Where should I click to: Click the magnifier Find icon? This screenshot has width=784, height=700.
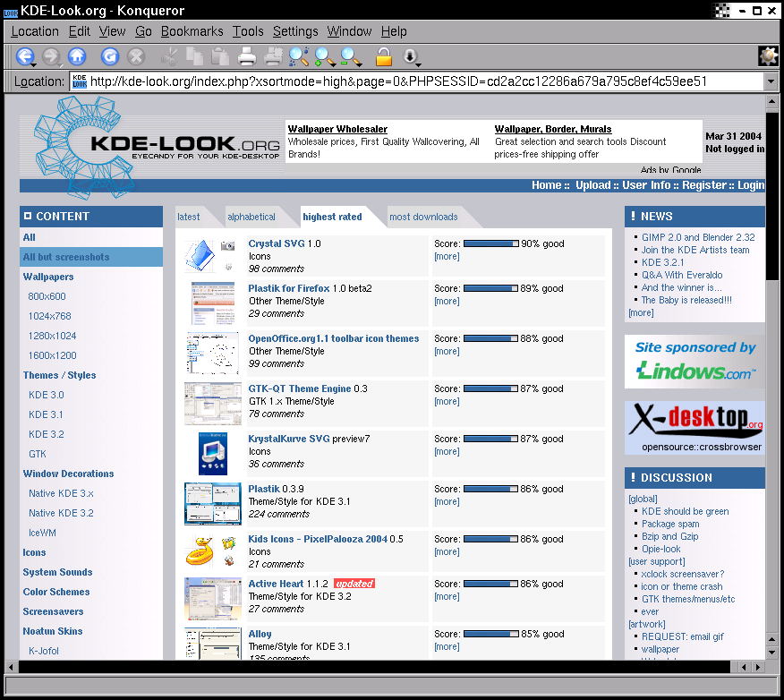coord(298,56)
